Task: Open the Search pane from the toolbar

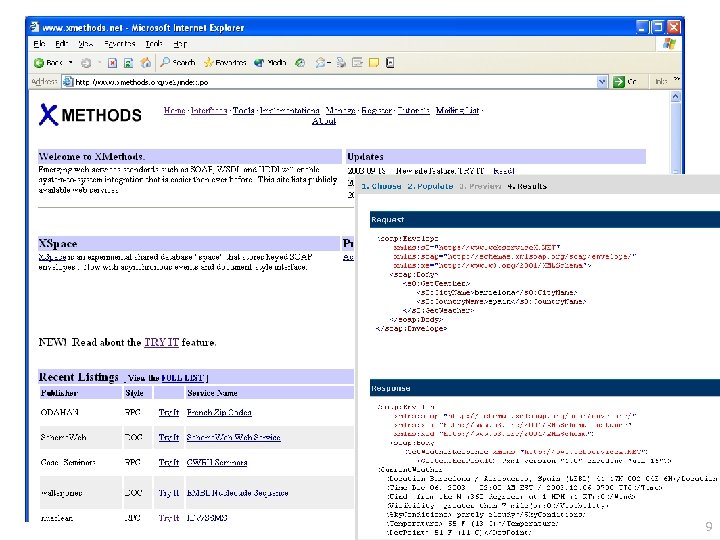Action: tap(177, 62)
